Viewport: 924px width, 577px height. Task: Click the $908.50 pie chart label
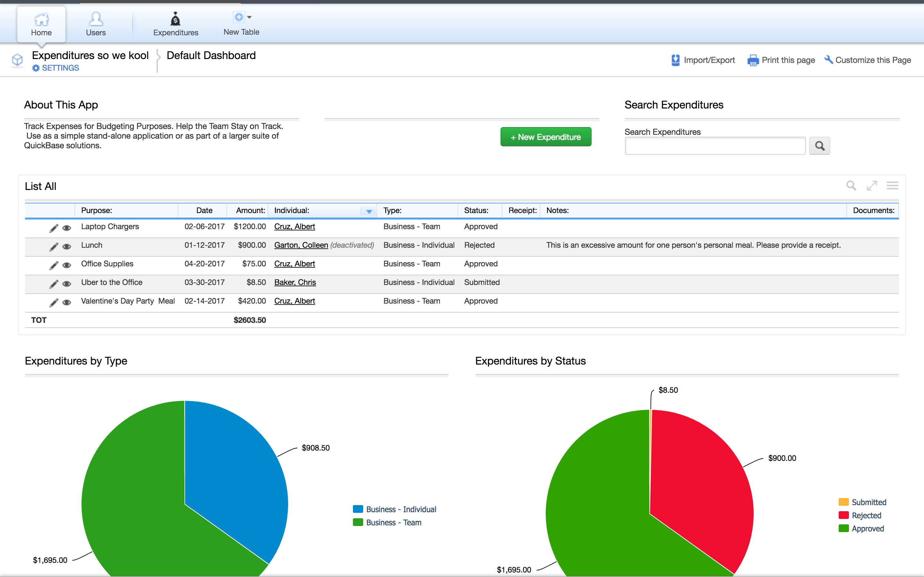click(x=315, y=448)
